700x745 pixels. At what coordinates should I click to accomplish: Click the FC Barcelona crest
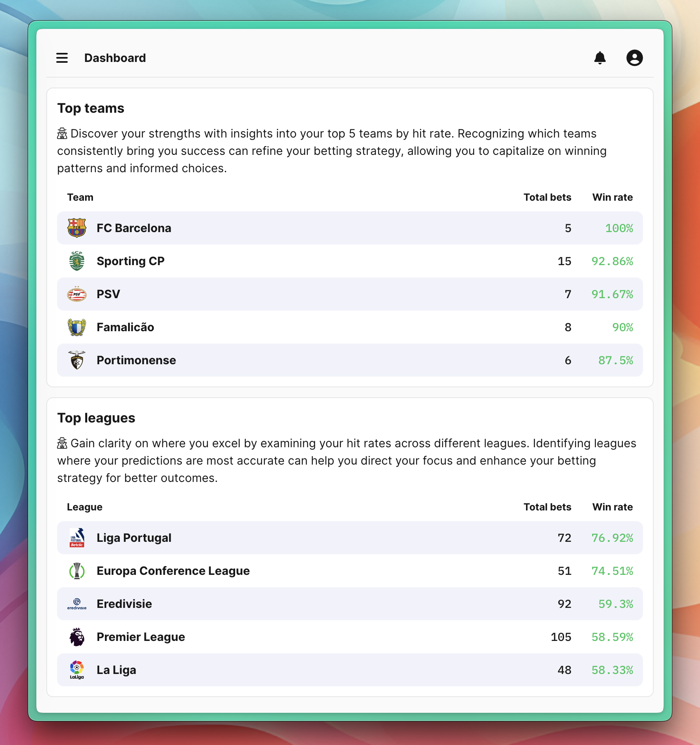coord(77,228)
